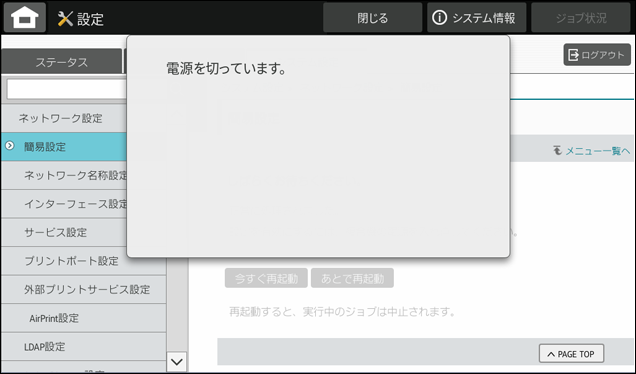636x374 pixels.
Task: Open 外部プリントサービス設定 in the sidebar
Action: coord(84,289)
